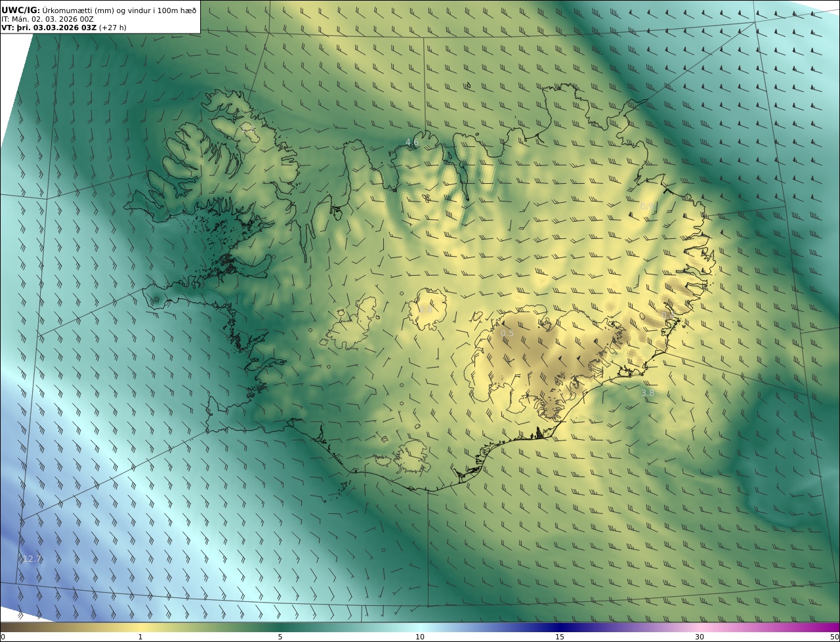840x642 pixels.
Task: Click the "50" tick label on the colour scale
Action: [835, 637]
